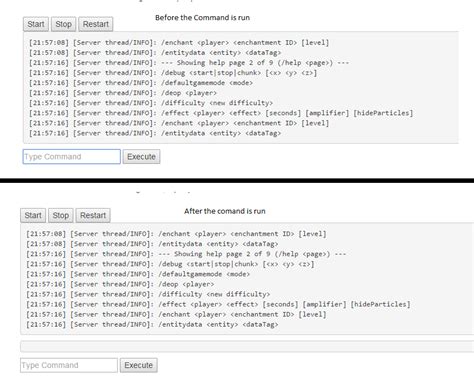Click Start button in the Before panel

(x=36, y=24)
